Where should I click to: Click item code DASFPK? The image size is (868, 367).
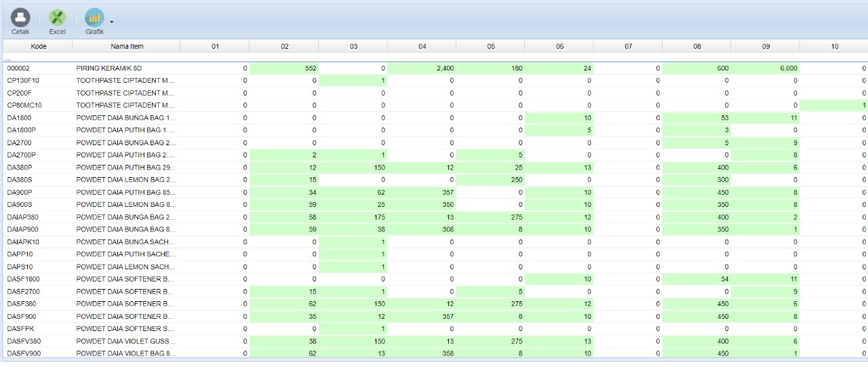[20, 328]
